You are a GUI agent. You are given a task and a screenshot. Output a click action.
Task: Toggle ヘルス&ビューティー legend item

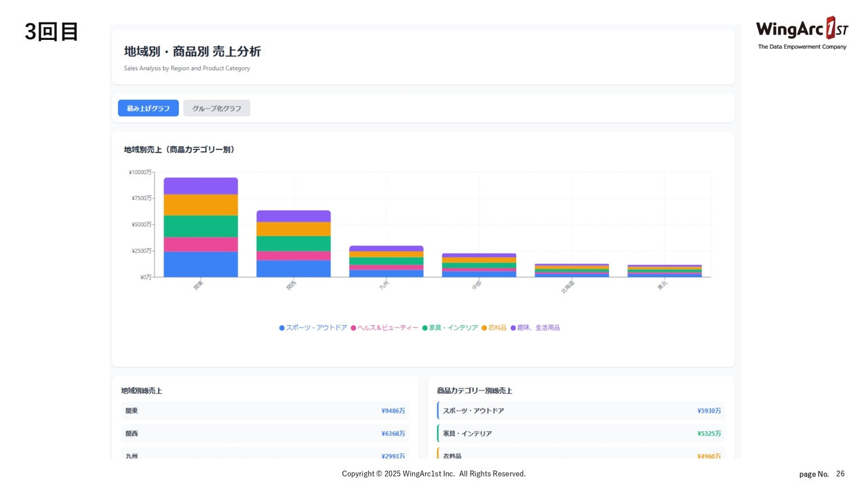pos(384,328)
